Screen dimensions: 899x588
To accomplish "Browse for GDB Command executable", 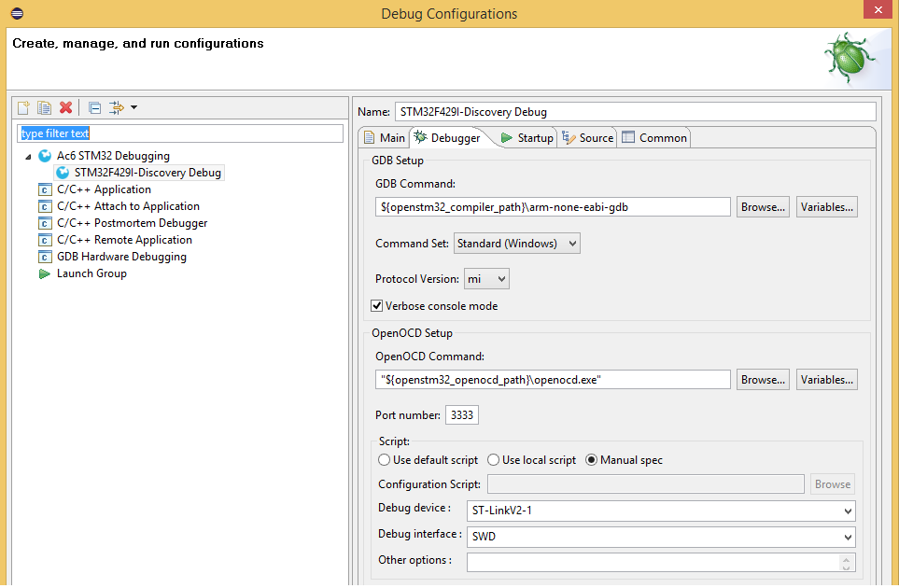I will tap(763, 207).
